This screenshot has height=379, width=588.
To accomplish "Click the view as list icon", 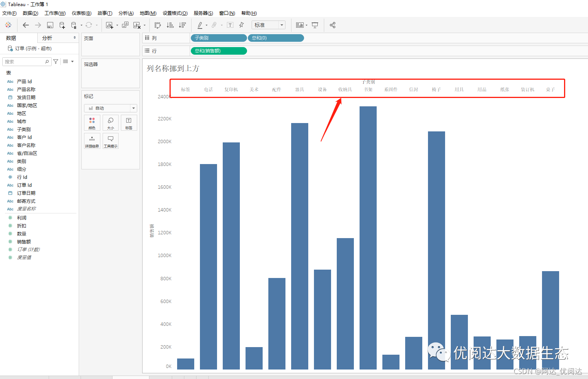I will 65,62.
